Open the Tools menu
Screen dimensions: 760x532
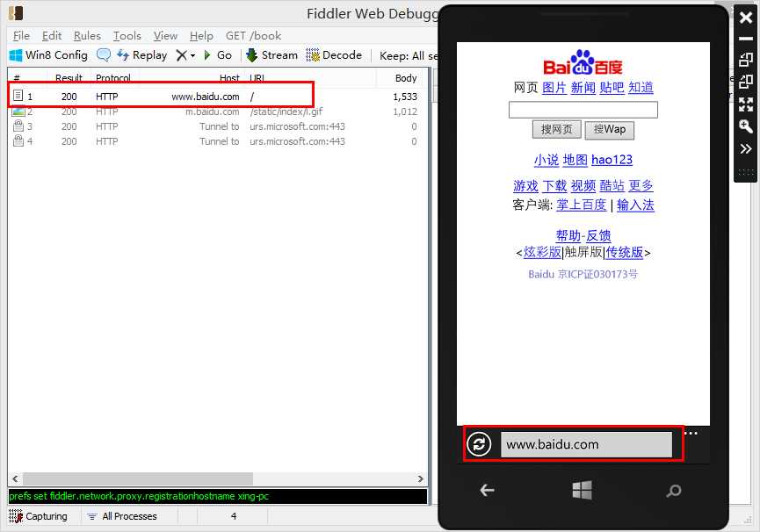click(x=127, y=36)
